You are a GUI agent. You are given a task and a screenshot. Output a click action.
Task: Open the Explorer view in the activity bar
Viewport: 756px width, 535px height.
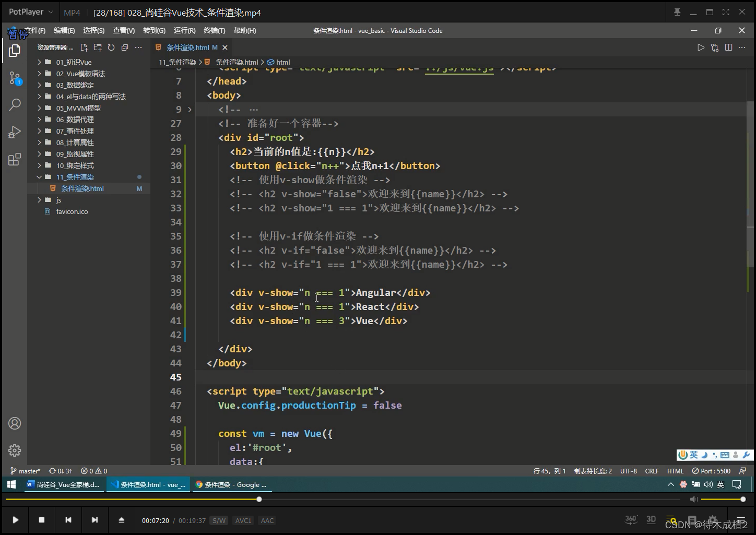pos(15,51)
